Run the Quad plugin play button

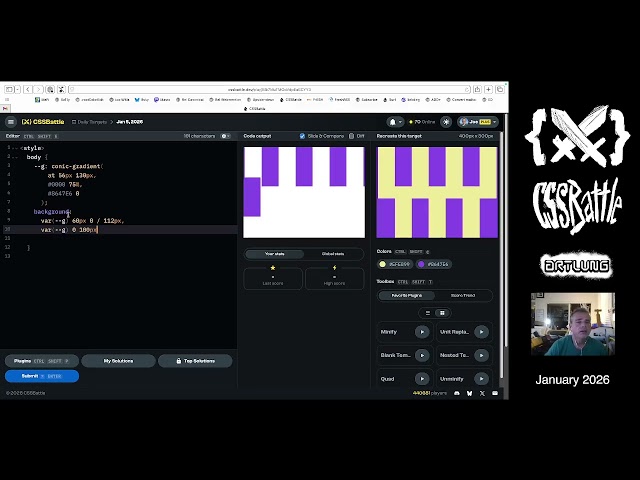[422, 379]
